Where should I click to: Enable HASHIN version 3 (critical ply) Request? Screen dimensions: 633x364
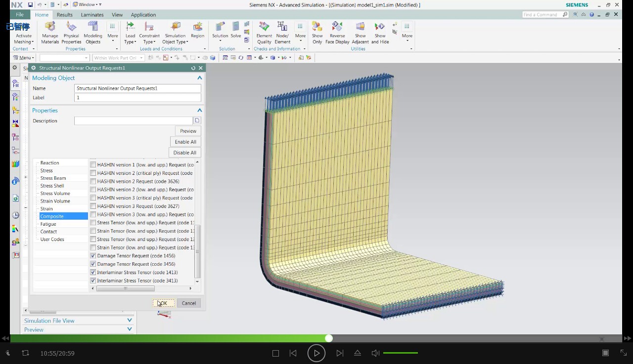coord(93,198)
